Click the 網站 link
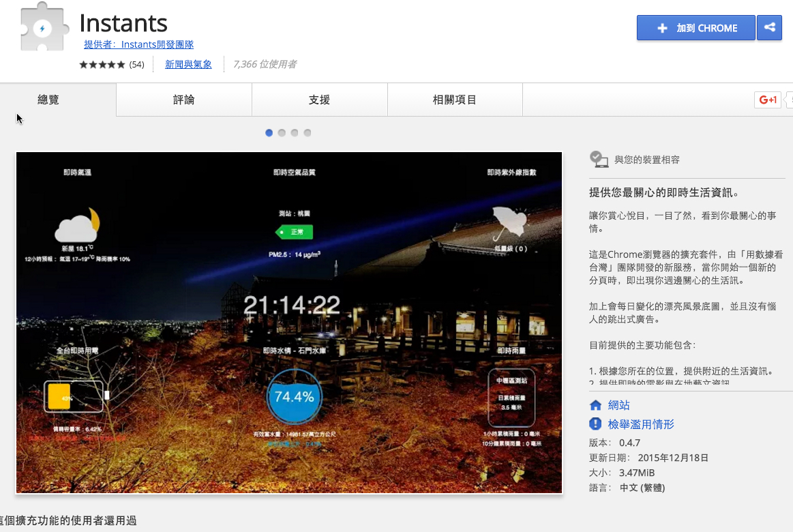 click(618, 404)
